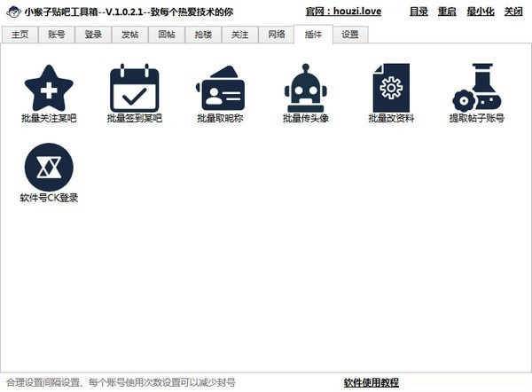Show the 网络 tab
This screenshot has width=532, height=392.
(276, 35)
